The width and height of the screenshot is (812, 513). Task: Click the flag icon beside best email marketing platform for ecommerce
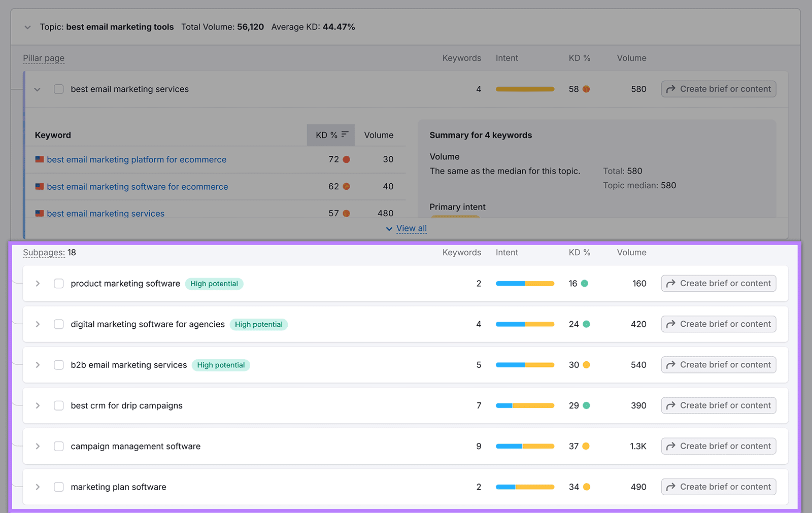coord(40,159)
